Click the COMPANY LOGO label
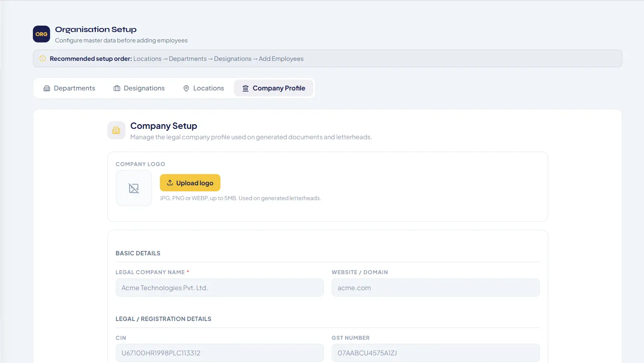Screen dimensions: 644x363 click(x=140, y=164)
